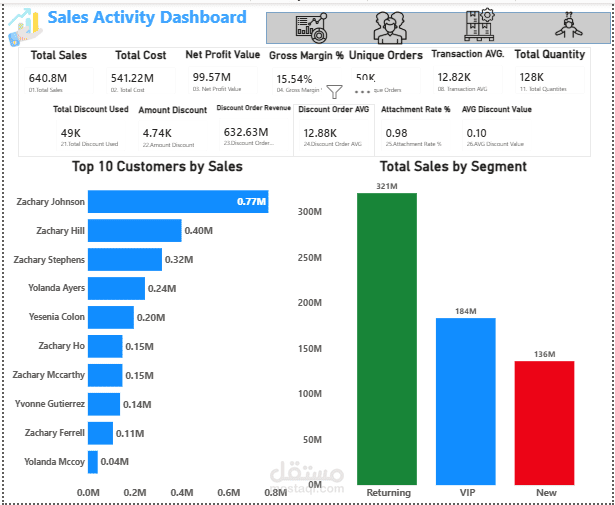Open the sales analytics chart navigation icon
Image resolution: width=615 pixels, height=505 pixels.
tap(312, 29)
